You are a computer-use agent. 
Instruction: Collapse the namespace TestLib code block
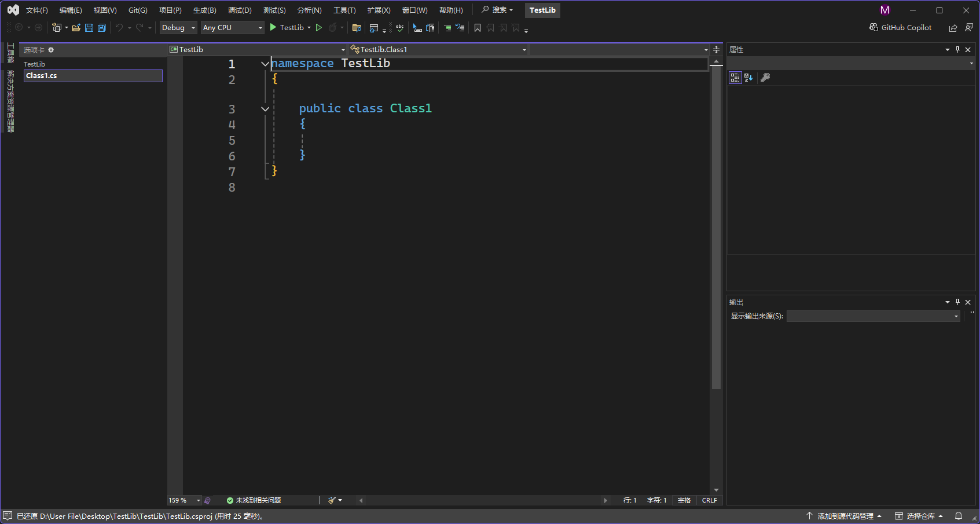pyautogui.click(x=265, y=64)
